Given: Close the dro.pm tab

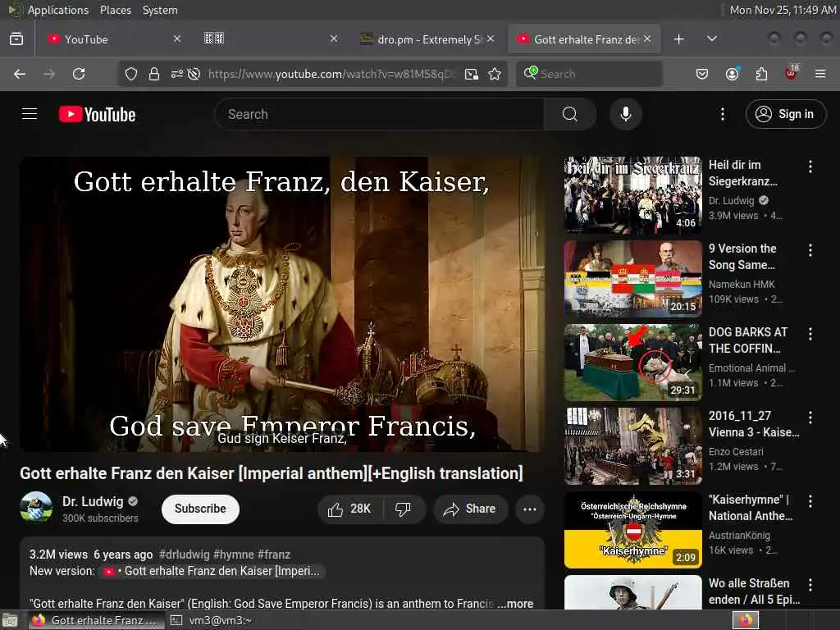Looking at the screenshot, I should tap(491, 39).
